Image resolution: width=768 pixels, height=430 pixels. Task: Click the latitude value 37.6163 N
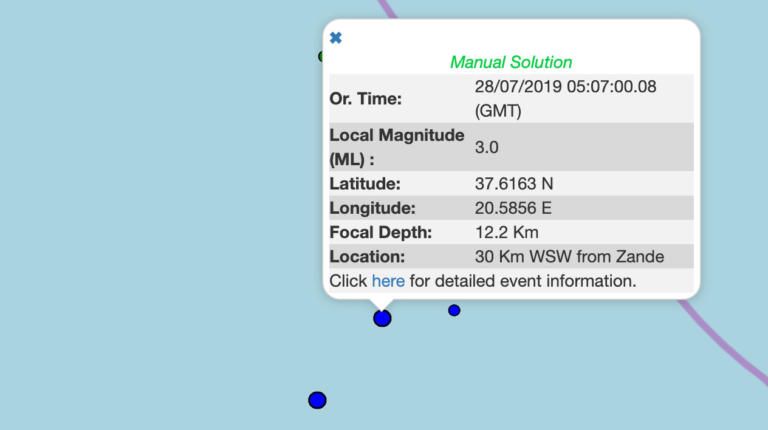(515, 184)
